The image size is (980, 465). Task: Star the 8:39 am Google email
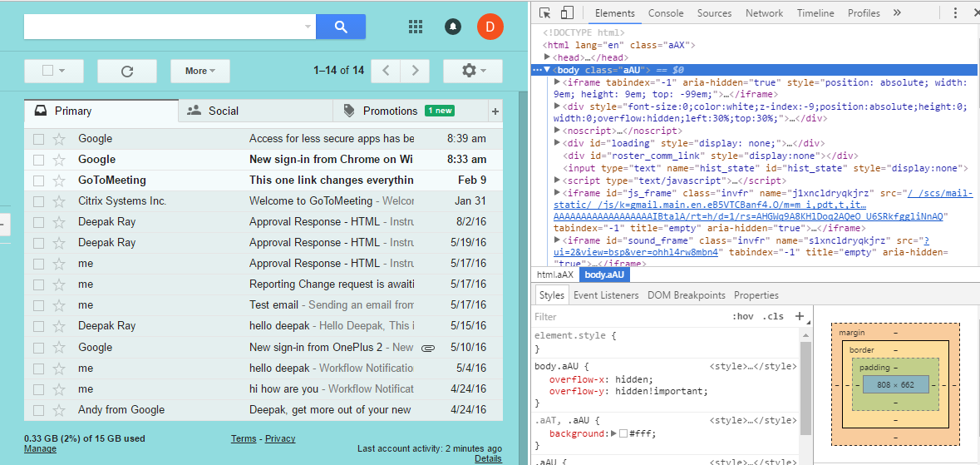(59, 139)
